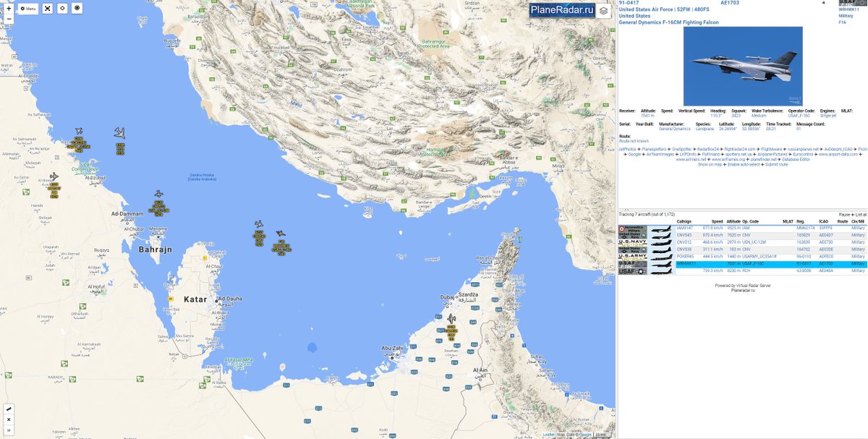Open the www.airliners.net link
868x439 pixels.
pos(691,159)
